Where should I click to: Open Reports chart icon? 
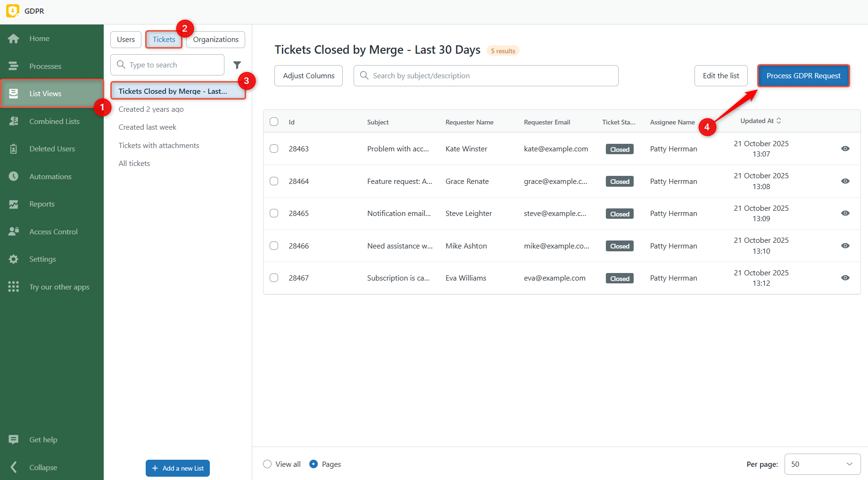(x=14, y=204)
